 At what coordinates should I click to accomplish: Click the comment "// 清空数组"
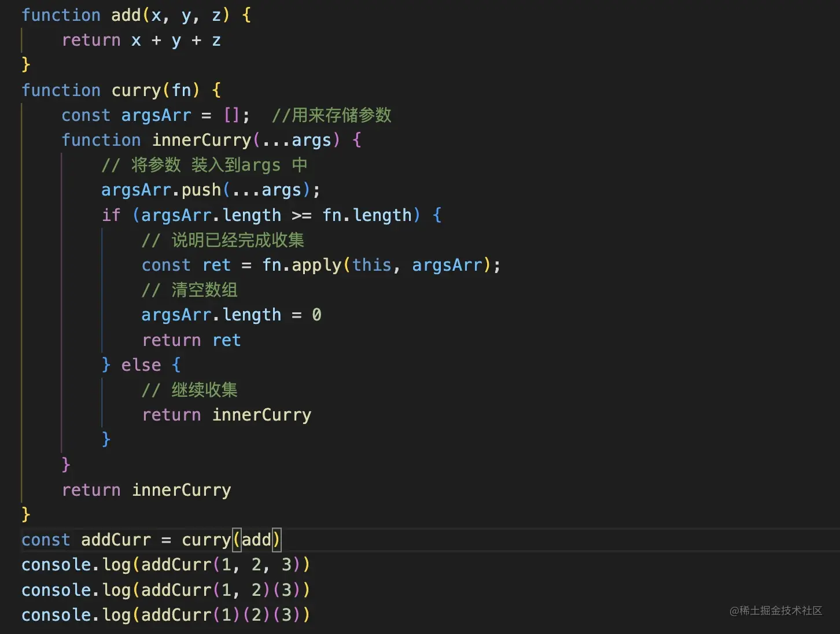(190, 290)
